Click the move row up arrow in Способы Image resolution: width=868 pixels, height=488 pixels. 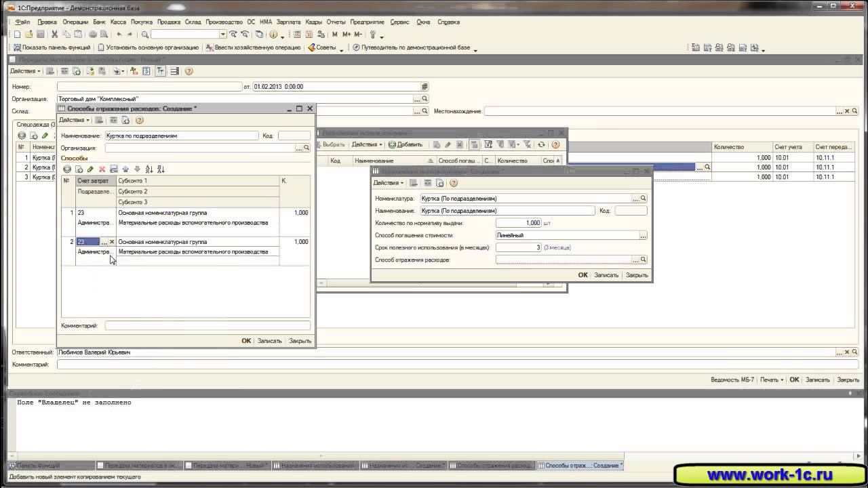[x=125, y=169]
